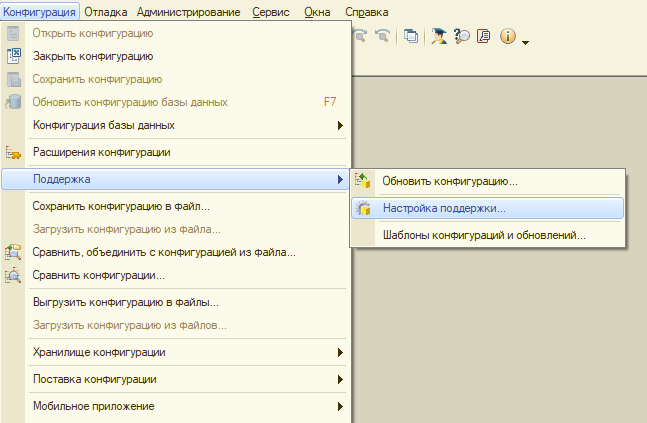Click the graduate-cap assistant toolbar icon

click(439, 37)
